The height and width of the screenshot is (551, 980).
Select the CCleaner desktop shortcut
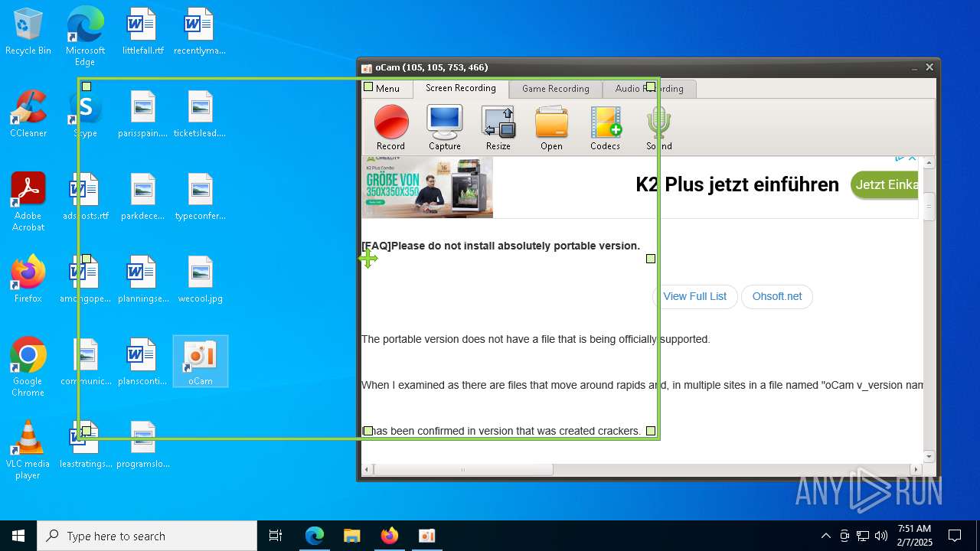[x=28, y=115]
